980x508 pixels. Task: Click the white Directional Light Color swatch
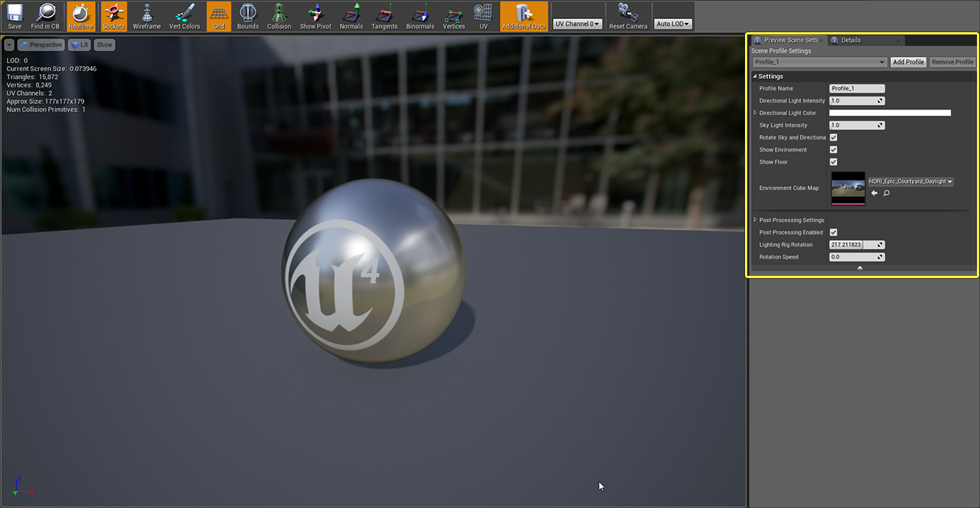pyautogui.click(x=890, y=113)
